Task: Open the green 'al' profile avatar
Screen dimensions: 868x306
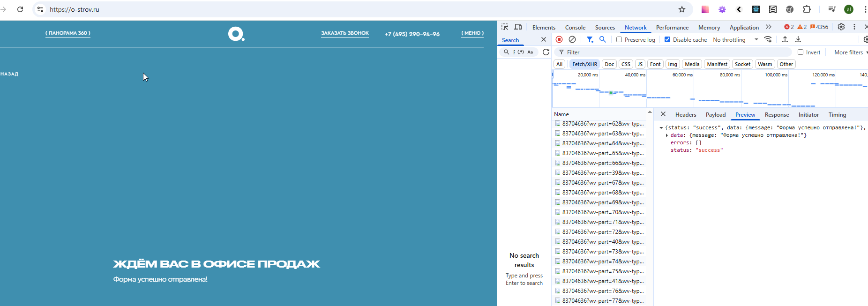Action: coord(849,9)
